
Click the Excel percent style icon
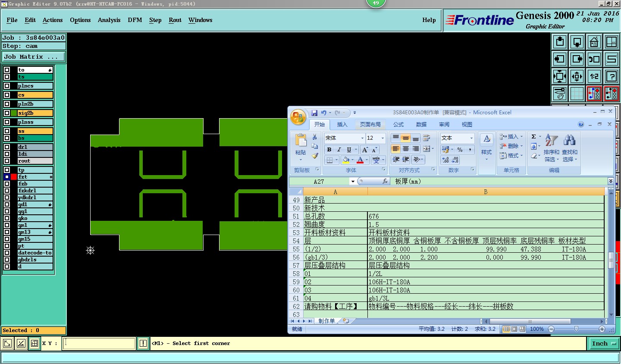(x=460, y=150)
